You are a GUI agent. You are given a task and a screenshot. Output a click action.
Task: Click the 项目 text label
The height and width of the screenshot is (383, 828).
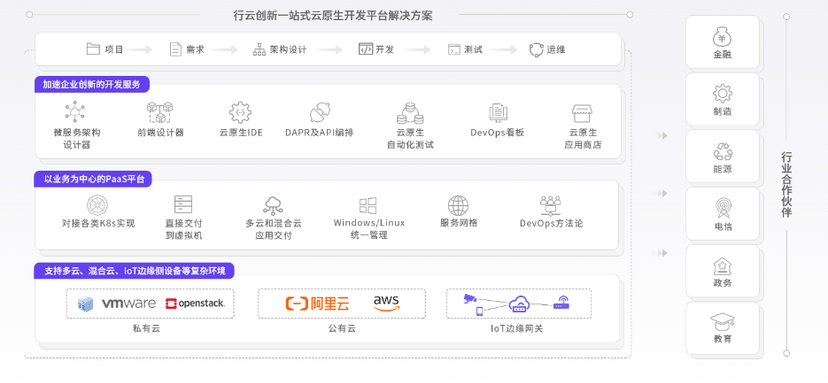tap(114, 50)
